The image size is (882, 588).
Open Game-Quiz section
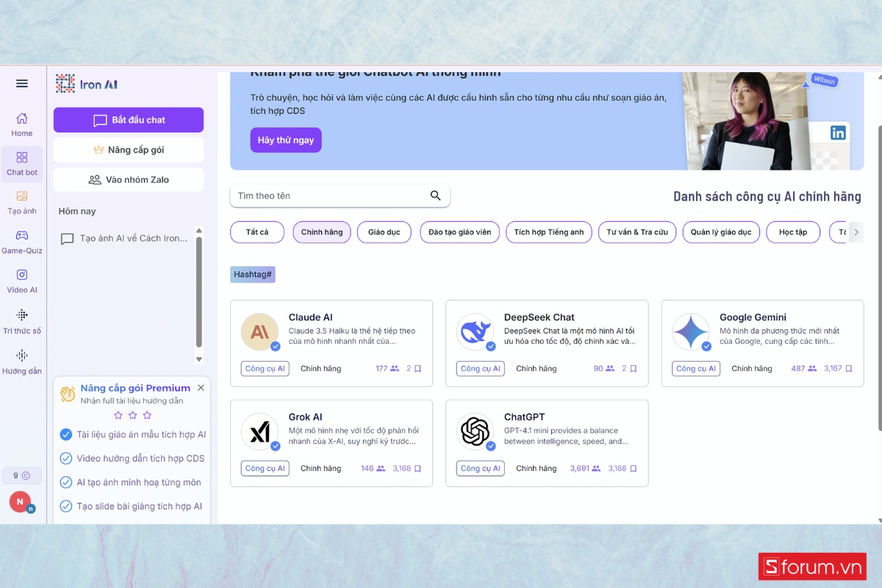22,243
